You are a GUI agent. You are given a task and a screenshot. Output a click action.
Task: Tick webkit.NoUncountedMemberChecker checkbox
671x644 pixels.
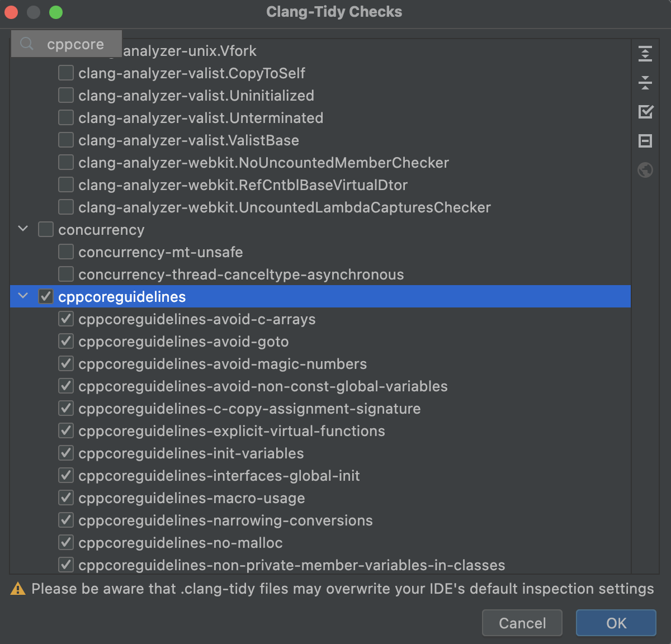point(66,162)
